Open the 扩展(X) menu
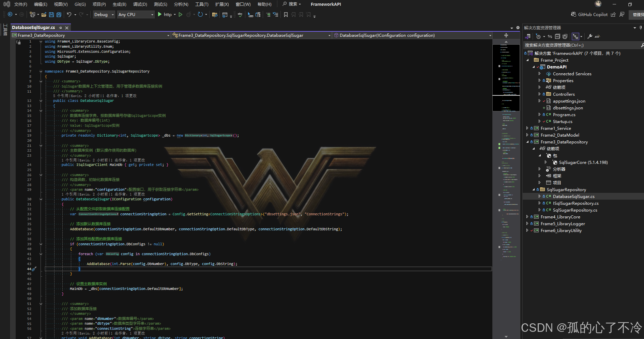 pyautogui.click(x=222, y=4)
